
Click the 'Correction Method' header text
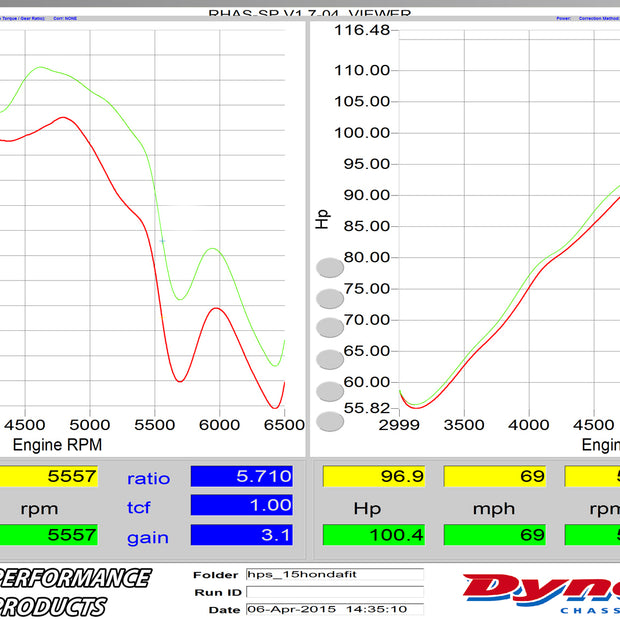[x=599, y=19]
